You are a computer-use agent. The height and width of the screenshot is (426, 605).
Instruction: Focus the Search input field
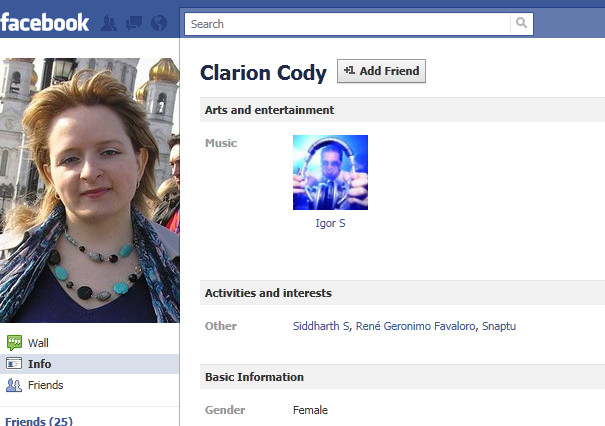tap(347, 24)
